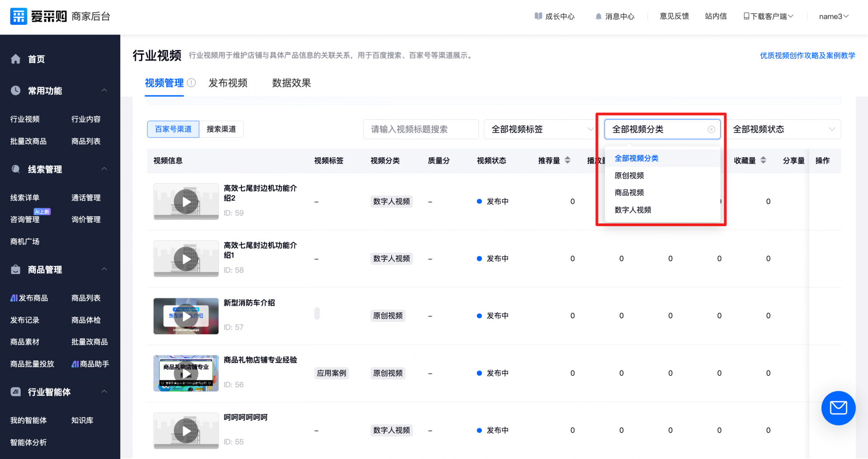
Task: Open 优质视频创作攻略及案例教学 link
Action: coord(807,56)
